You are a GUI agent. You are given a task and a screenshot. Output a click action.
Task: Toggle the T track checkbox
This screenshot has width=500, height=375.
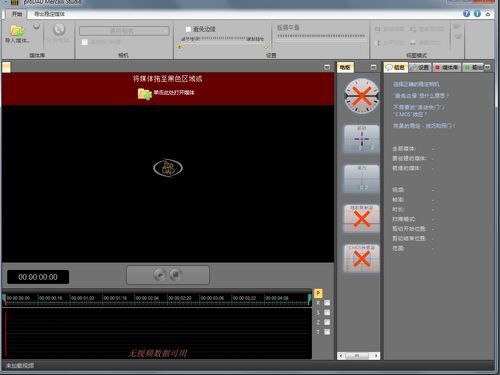(327, 332)
